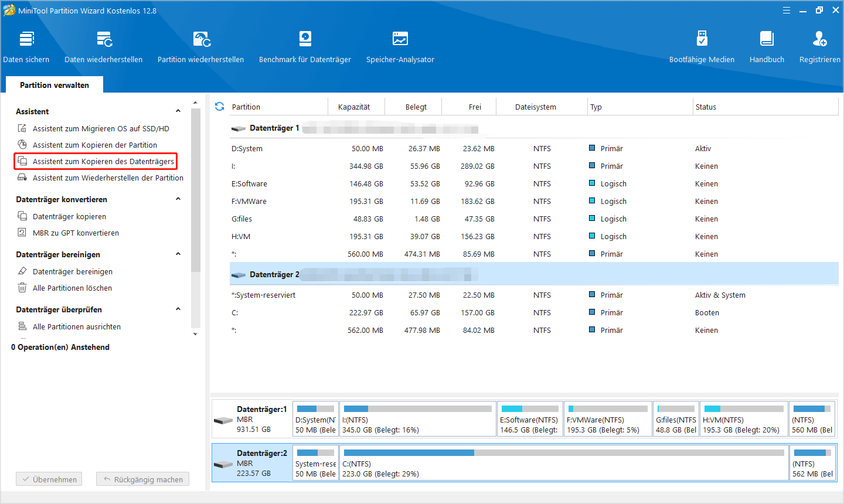The height and width of the screenshot is (504, 844).
Task: Select E:Software(NTFS) block in disk map
Action: [530, 419]
